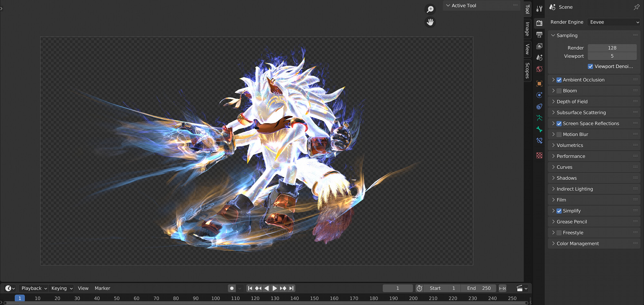
Task: Pin the Scene properties panel
Action: click(x=636, y=7)
